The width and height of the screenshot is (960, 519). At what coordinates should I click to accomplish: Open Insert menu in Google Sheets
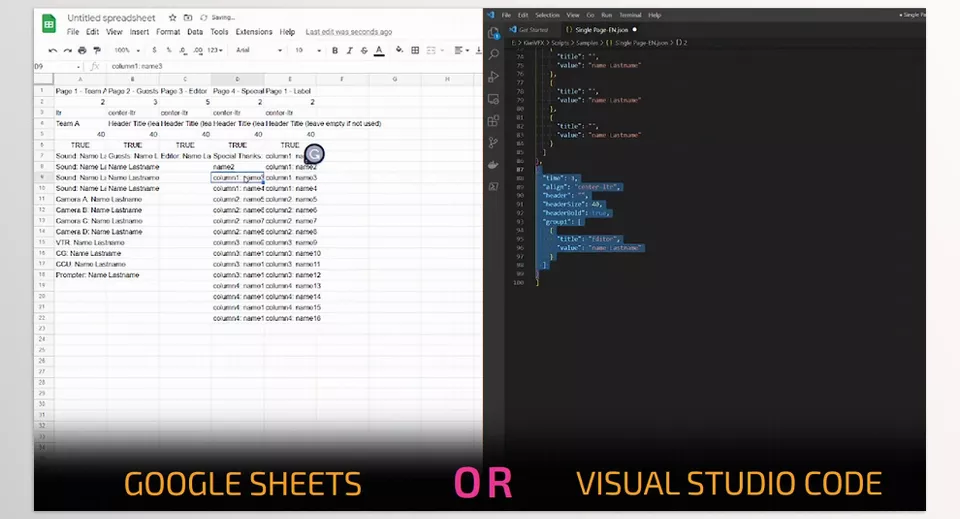(139, 32)
